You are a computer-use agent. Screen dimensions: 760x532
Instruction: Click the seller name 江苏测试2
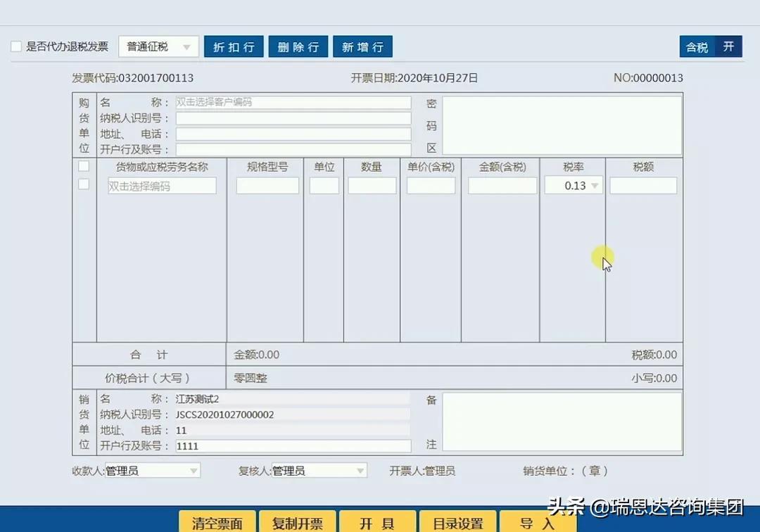pyautogui.click(x=197, y=399)
